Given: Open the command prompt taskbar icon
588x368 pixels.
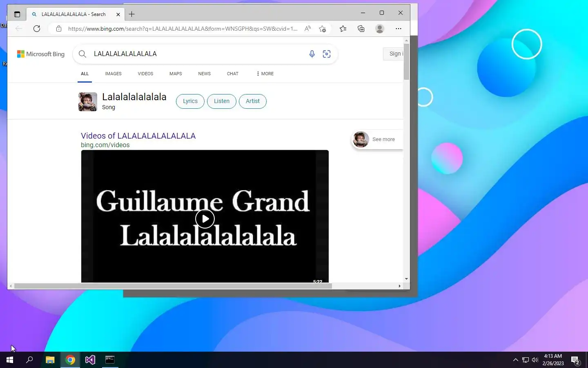Looking at the screenshot, I should [110, 360].
